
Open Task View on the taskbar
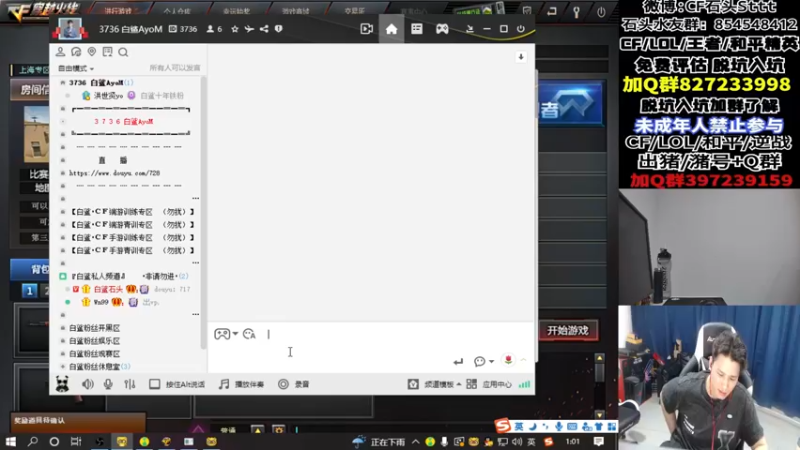coord(76,441)
